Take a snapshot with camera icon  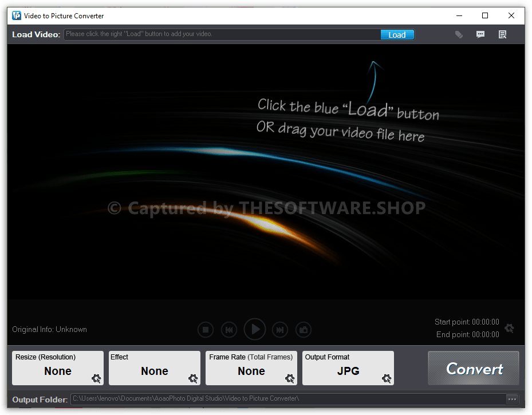coord(304,330)
